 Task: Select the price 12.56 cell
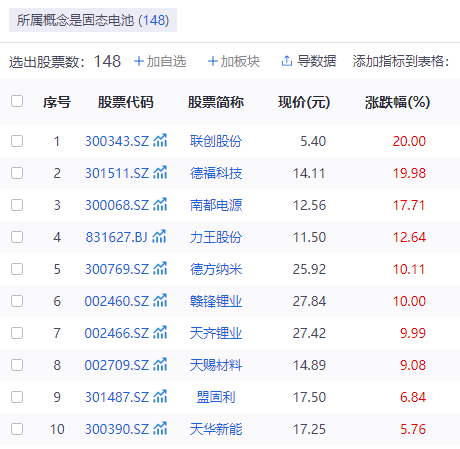[309, 205]
